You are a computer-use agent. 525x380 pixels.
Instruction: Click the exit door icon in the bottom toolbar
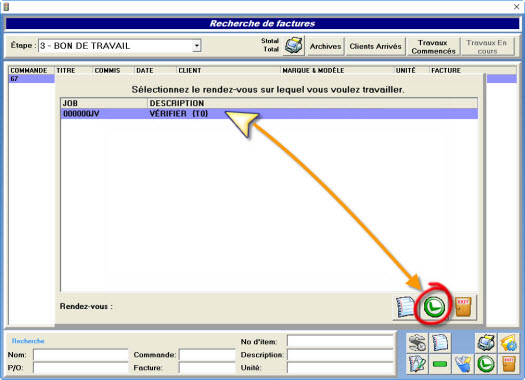pyautogui.click(x=508, y=364)
